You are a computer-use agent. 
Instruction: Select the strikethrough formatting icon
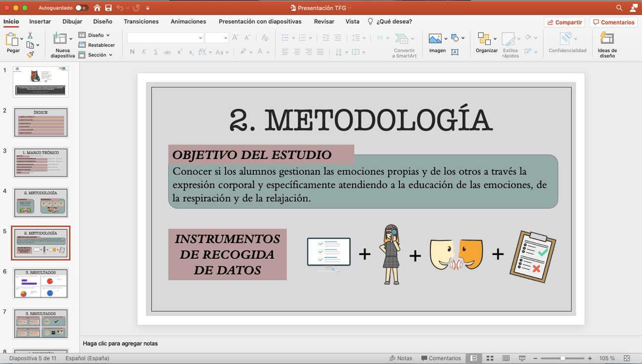click(167, 52)
